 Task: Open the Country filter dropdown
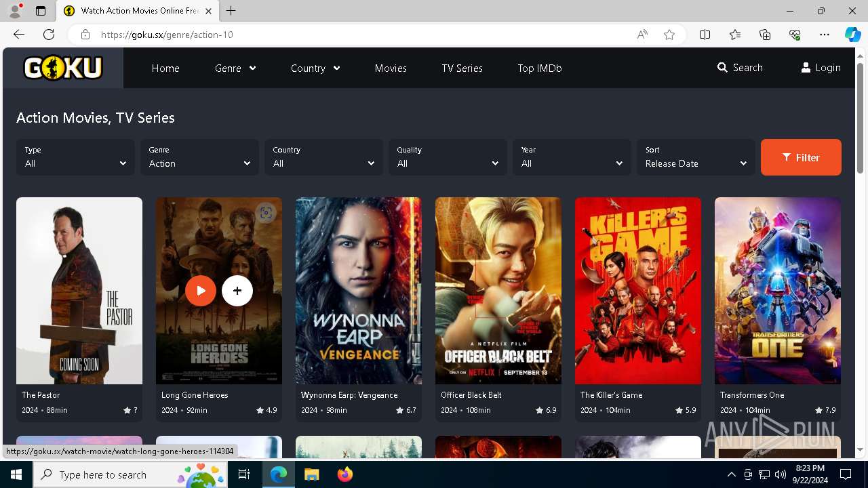[323, 157]
